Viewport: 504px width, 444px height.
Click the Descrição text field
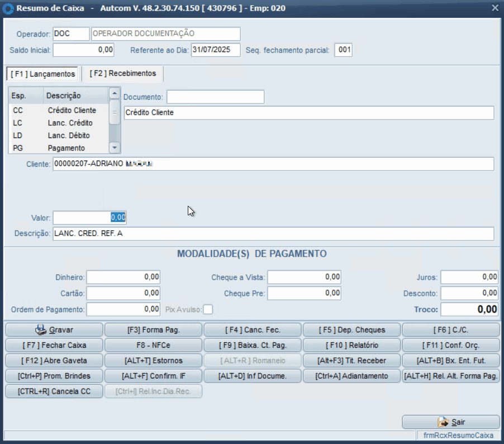pos(274,234)
